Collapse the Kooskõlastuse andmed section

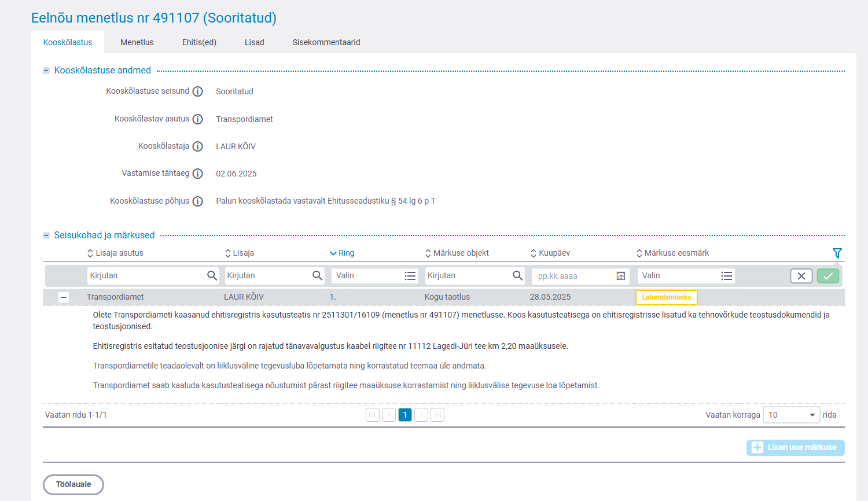[x=46, y=71]
